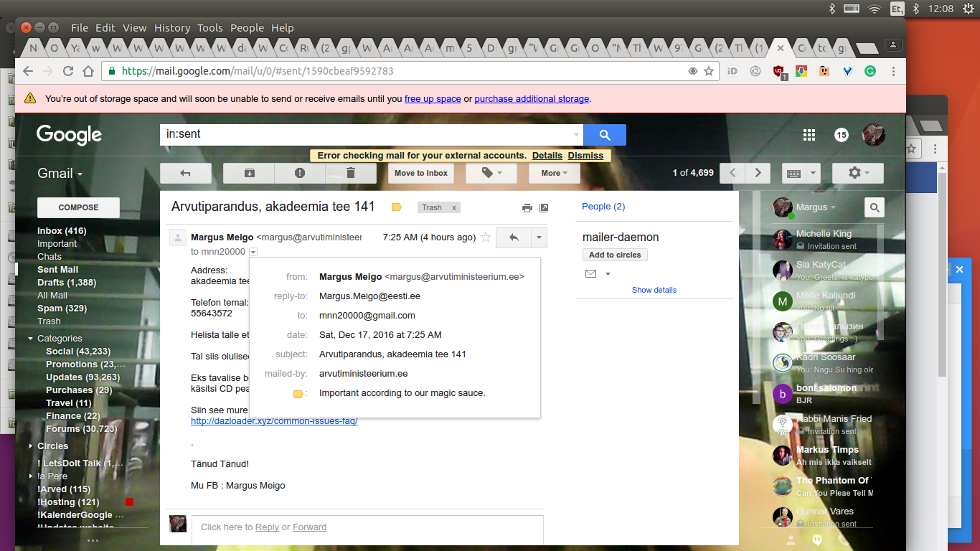Viewport: 980px width, 551px height.
Task: Click the COMPOSE button
Action: [79, 207]
